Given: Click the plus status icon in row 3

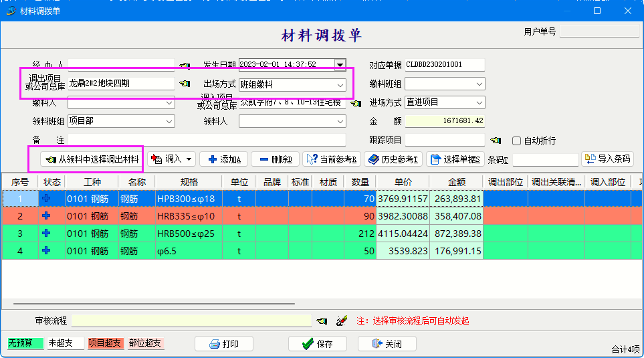Looking at the screenshot, I should pyautogui.click(x=46, y=234).
